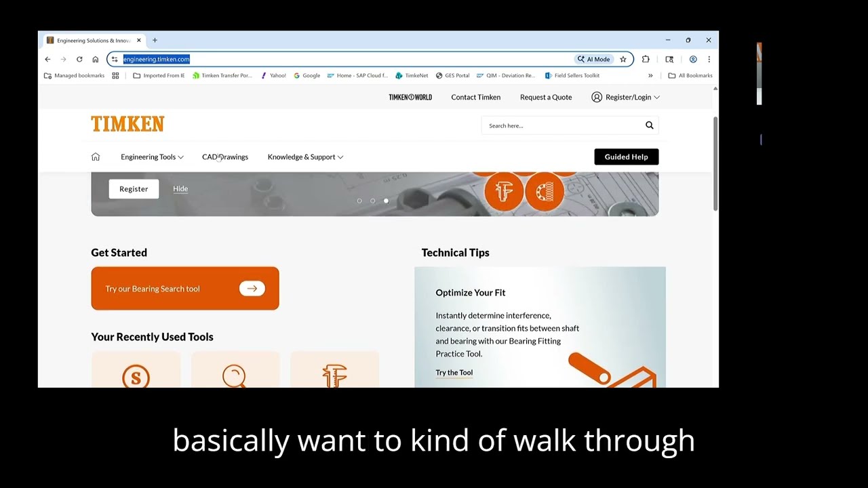The height and width of the screenshot is (488, 868).
Task: Open Chrome three-dot menu
Action: 709,59
